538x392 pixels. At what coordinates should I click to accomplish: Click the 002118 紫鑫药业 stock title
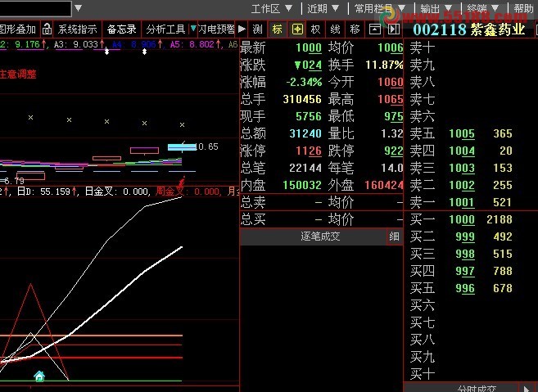pos(468,29)
